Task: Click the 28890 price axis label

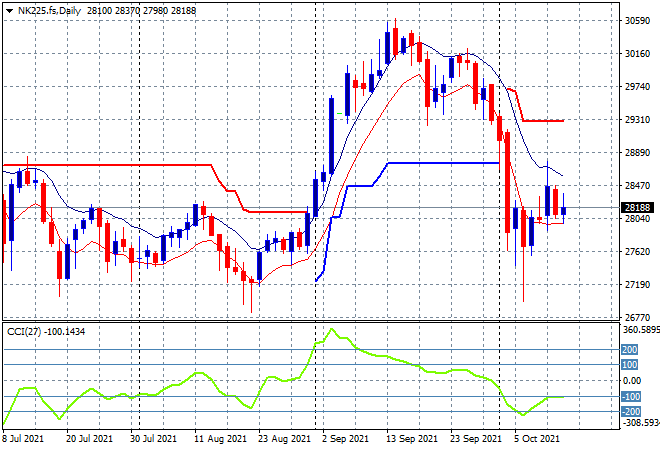Action: coord(637,152)
